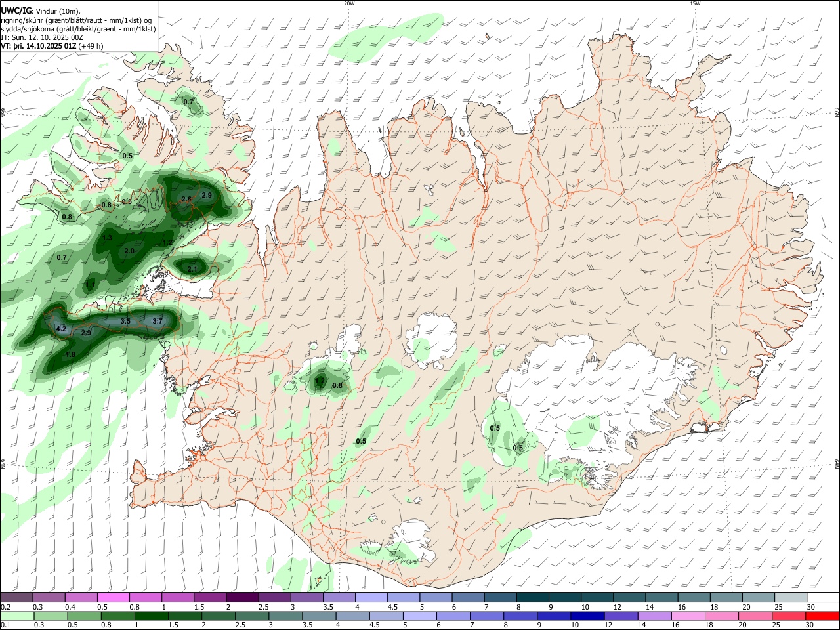Viewport: 840px width, 630px height.
Task: Select the 2.1 precipitation label
Action: pyautogui.click(x=193, y=269)
